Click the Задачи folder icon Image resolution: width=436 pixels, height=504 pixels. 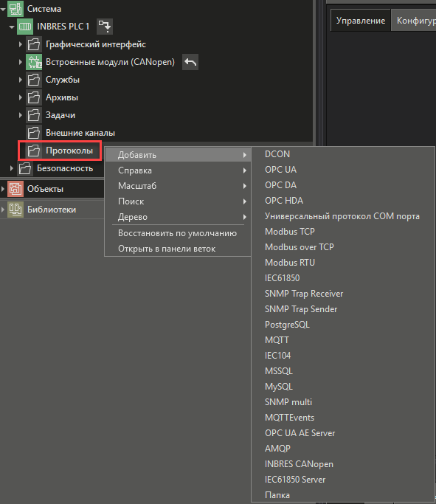(34, 115)
